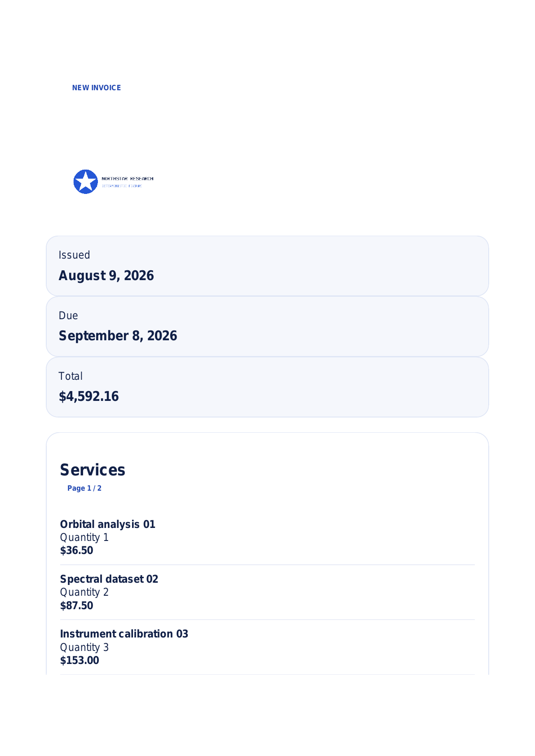
Task: Select the September 8, 2026 due date
Action: click(118, 336)
